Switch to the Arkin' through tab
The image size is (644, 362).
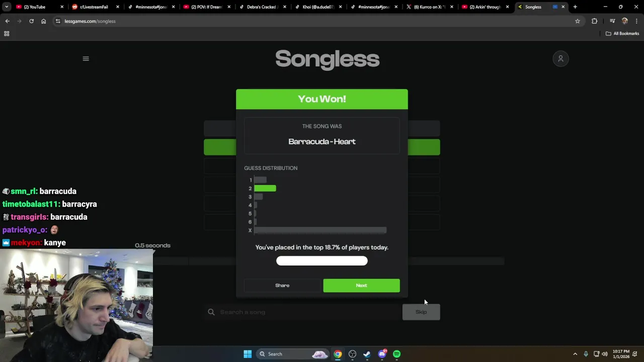[x=486, y=7]
